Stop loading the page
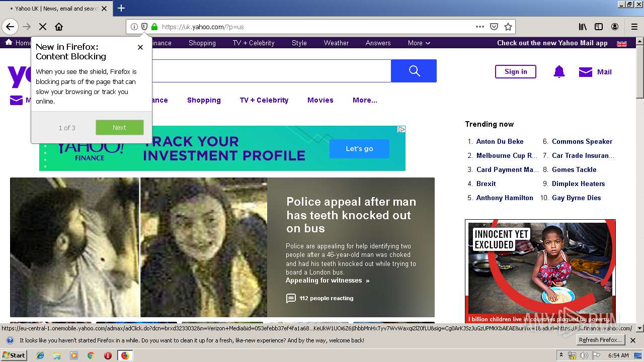Image resolution: width=644 pixels, height=362 pixels. point(43,27)
